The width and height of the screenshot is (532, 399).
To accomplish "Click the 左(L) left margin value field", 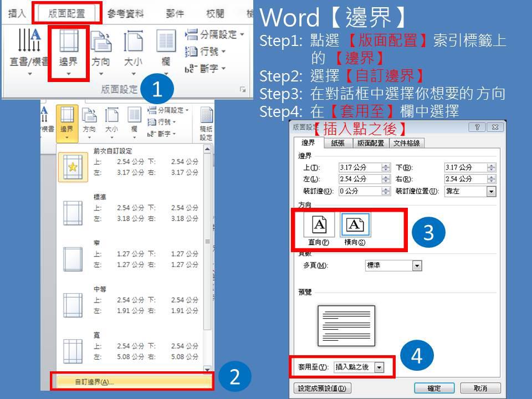I will tap(360, 179).
